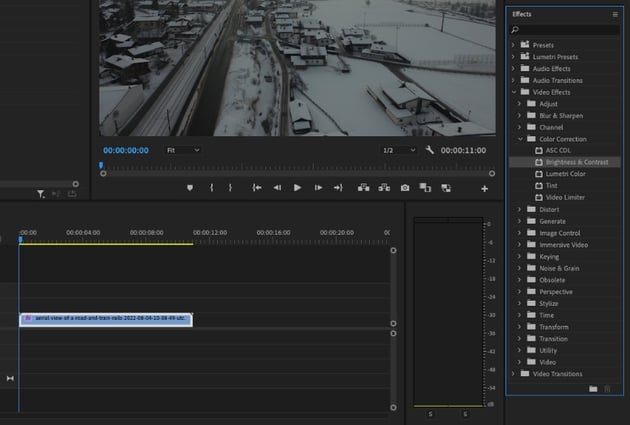The width and height of the screenshot is (630, 425).
Task: Expand the Keying folder
Action: coord(520,256)
